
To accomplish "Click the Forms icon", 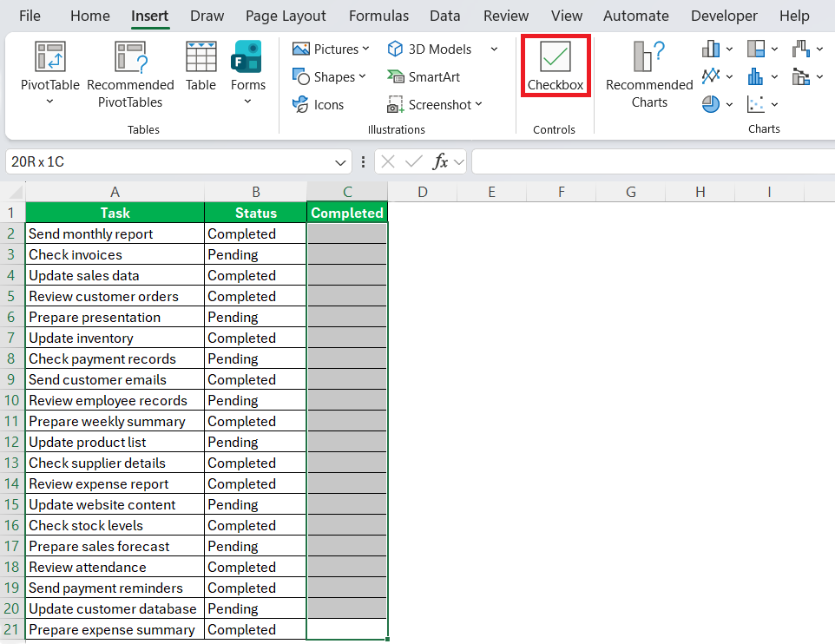I will pyautogui.click(x=246, y=56).
